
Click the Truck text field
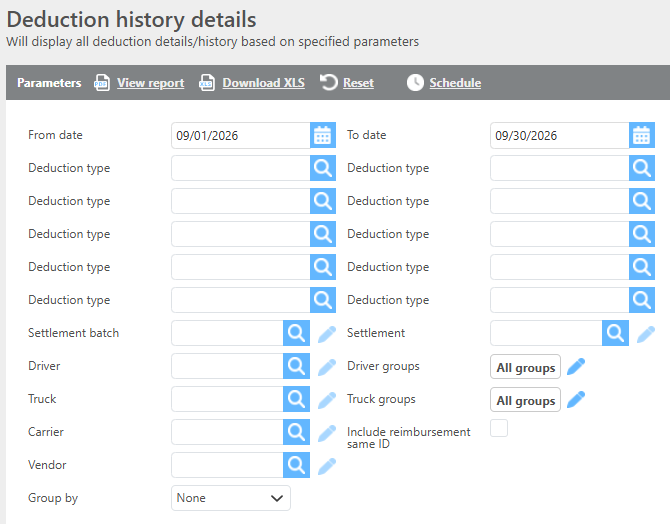click(x=227, y=399)
